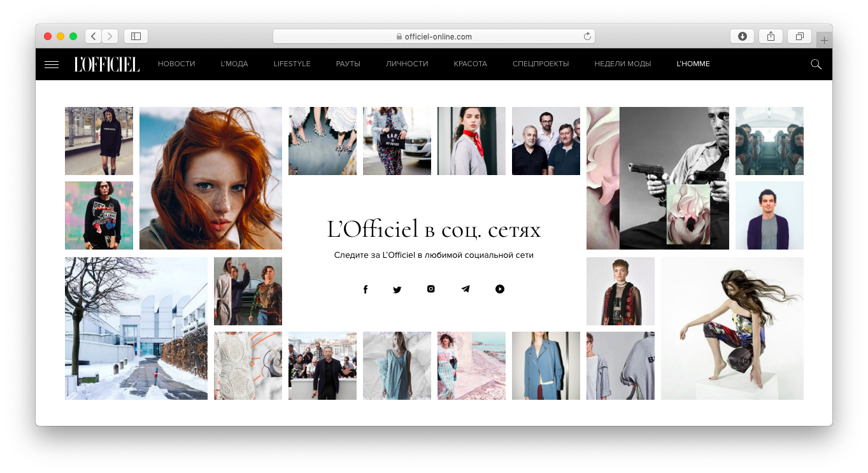Open the girl with red neck scarf photo

click(471, 141)
